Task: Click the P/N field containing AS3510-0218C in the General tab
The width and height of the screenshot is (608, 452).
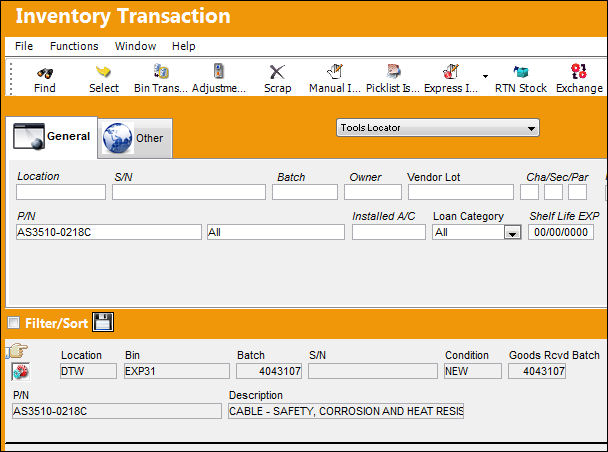Action: pos(109,232)
